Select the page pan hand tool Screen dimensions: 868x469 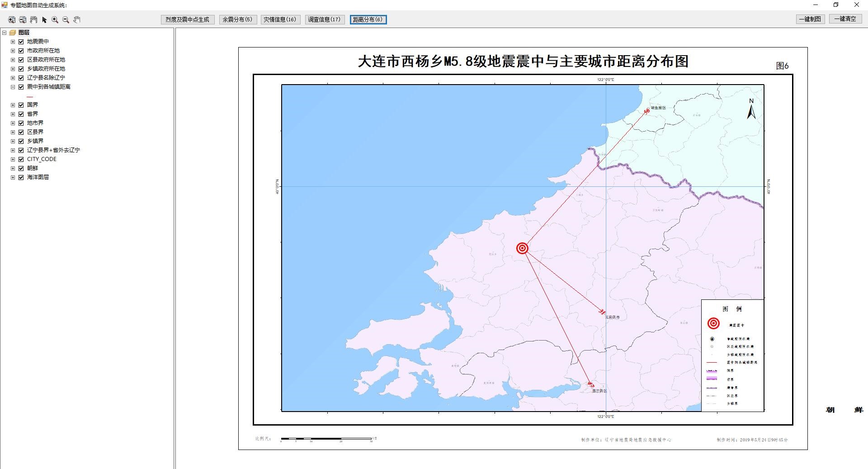click(33, 19)
